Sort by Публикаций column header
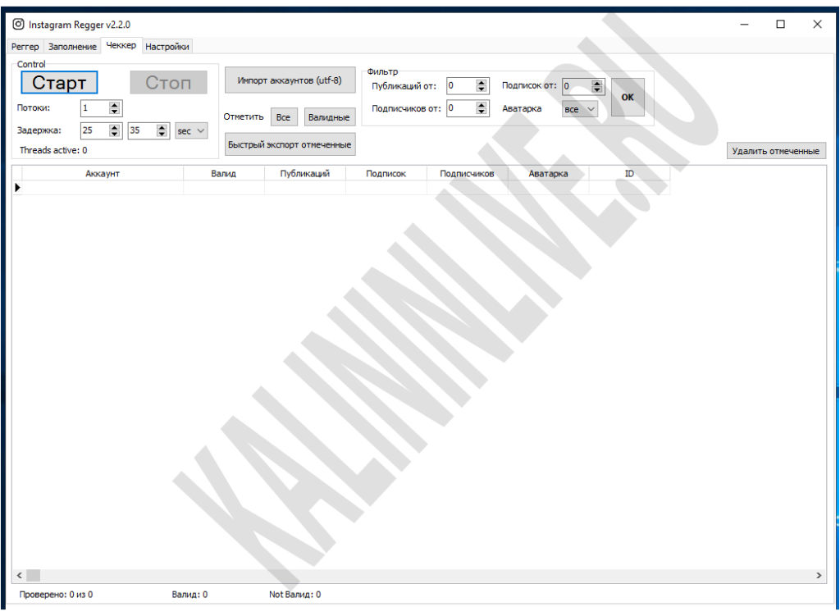This screenshot has width=840, height=616. (x=305, y=174)
